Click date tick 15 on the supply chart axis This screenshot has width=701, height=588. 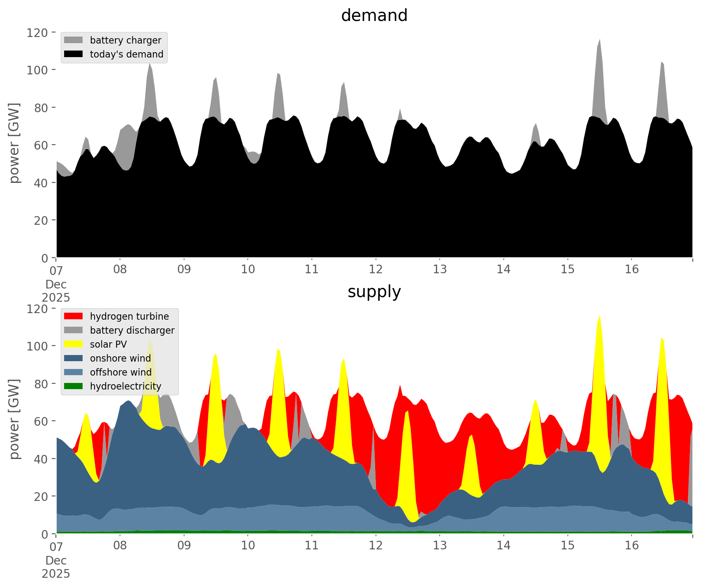(567, 546)
